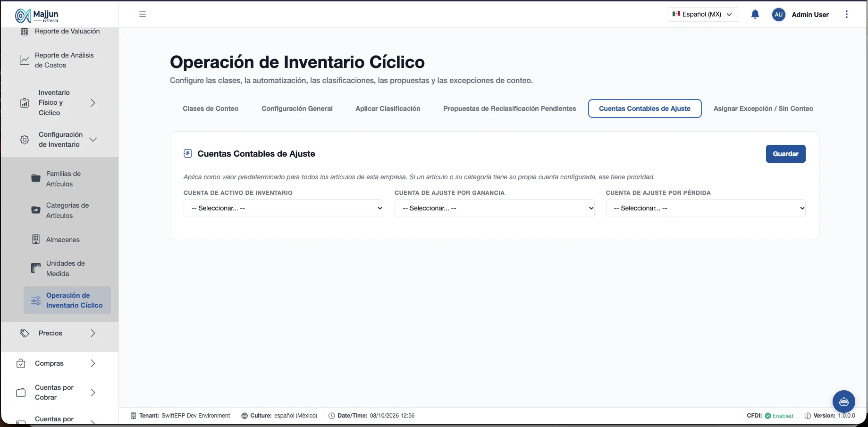The width and height of the screenshot is (868, 427).
Task: Click the Enabled CFDI status text
Action: tap(783, 416)
